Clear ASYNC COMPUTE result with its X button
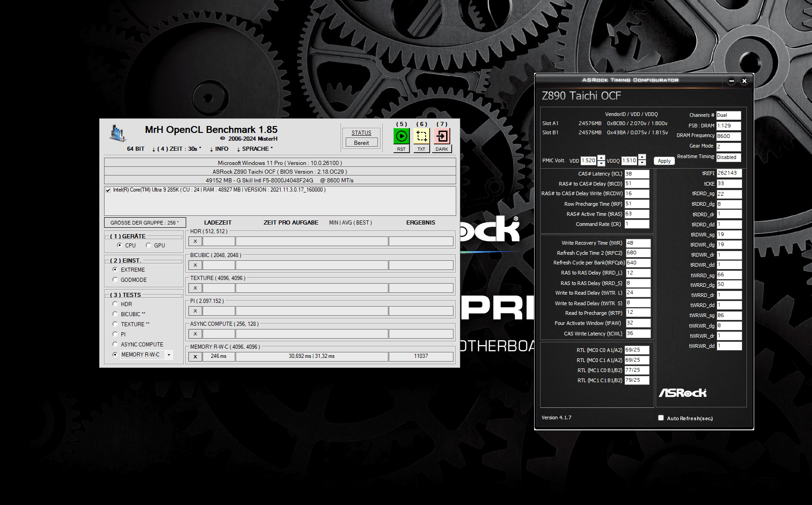The image size is (812, 505). tap(195, 334)
